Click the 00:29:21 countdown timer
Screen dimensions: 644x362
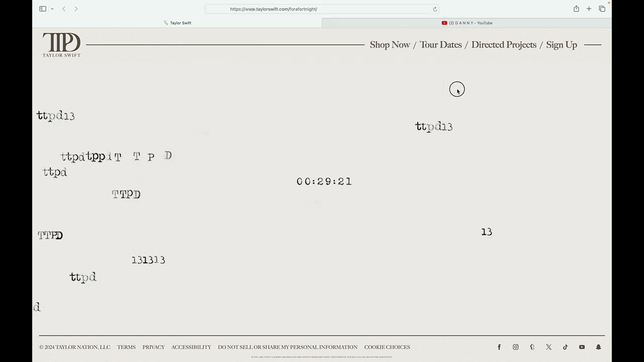pos(324,182)
